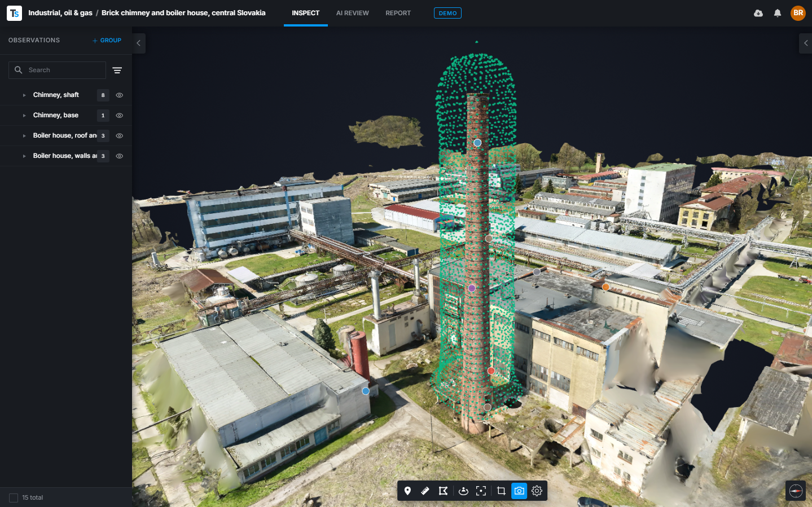Open the right side panel chevron
This screenshot has height=507, width=812.
point(805,43)
